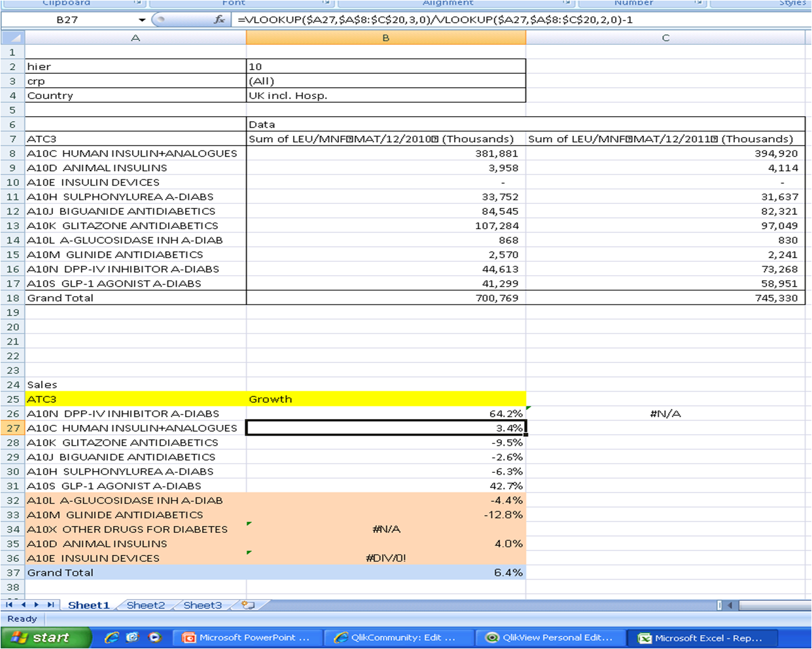Switch to the Sheet2 tab

pyautogui.click(x=145, y=605)
